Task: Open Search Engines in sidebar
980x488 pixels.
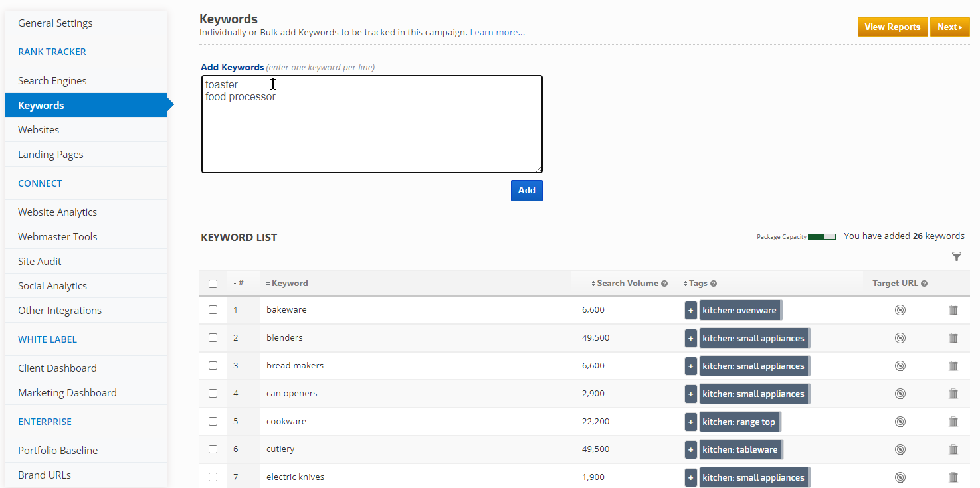Action: [x=52, y=80]
